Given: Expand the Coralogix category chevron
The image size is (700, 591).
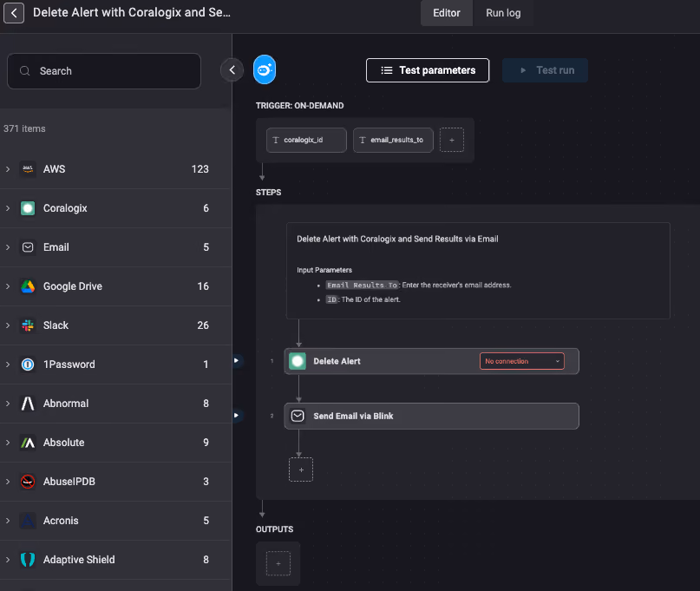Looking at the screenshot, I should pyautogui.click(x=8, y=208).
